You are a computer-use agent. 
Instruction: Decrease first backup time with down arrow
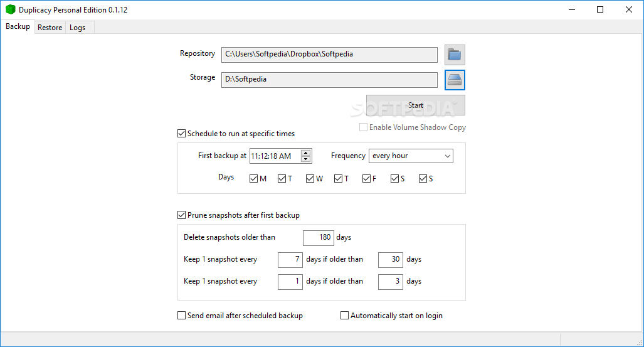click(305, 159)
